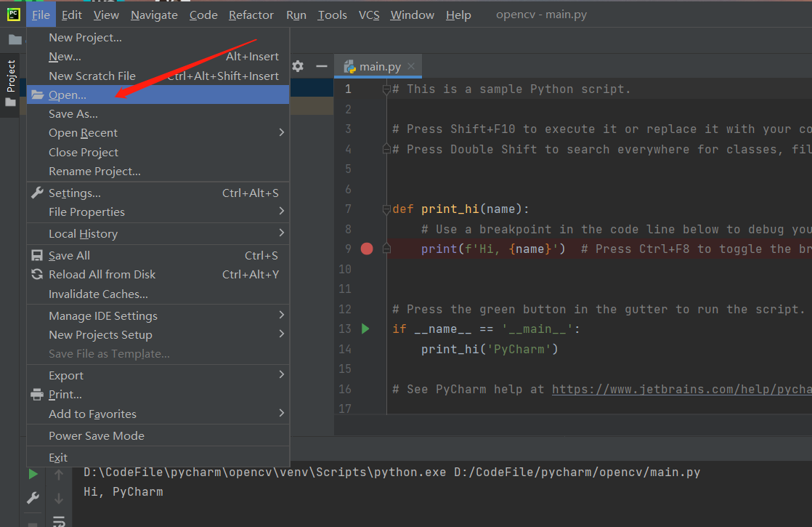Viewport: 812px width, 527px height.
Task: Choose Exit from File menu
Action: tap(158, 457)
